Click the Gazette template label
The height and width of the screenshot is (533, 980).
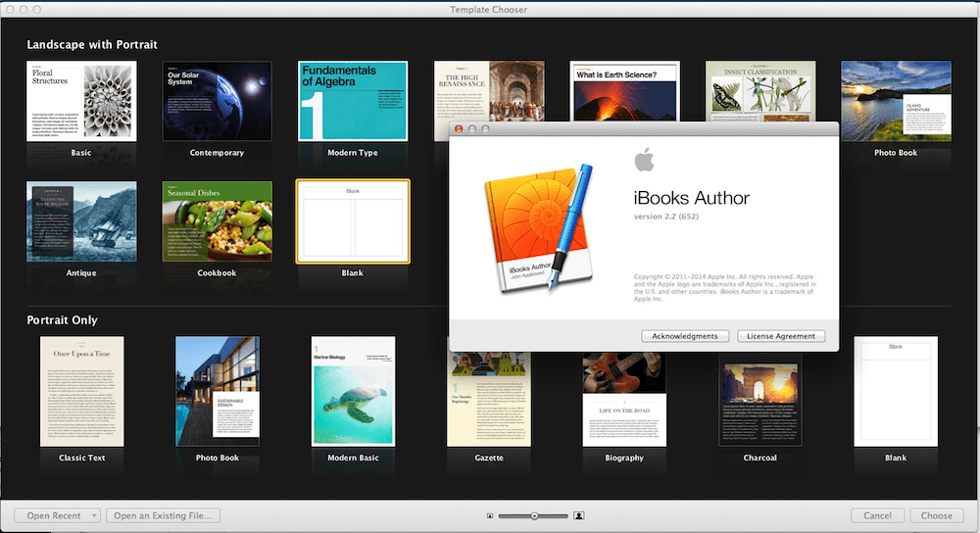point(489,458)
